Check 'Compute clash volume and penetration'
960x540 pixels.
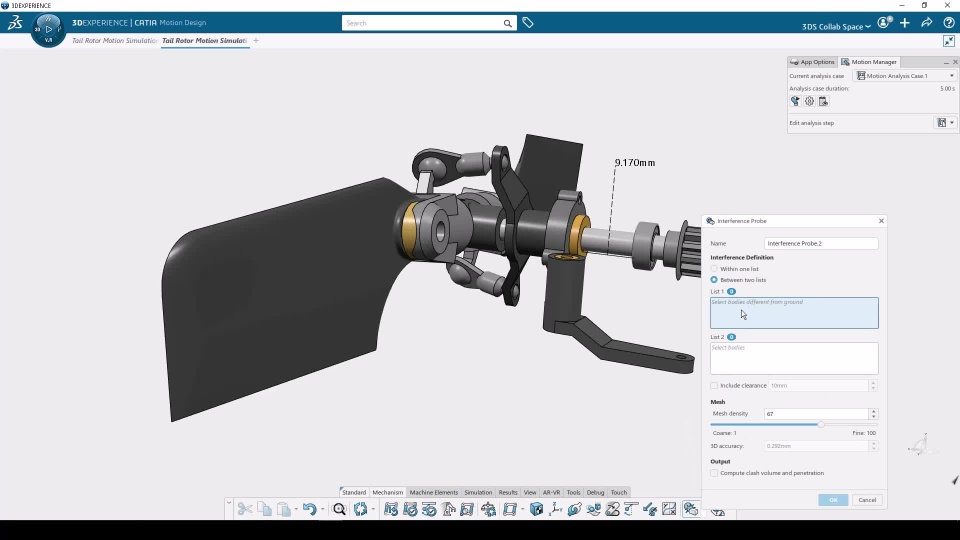point(714,473)
